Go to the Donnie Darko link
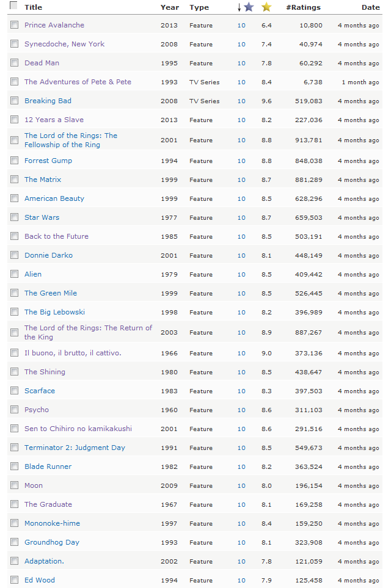The height and width of the screenshot is (588, 383). click(x=48, y=255)
